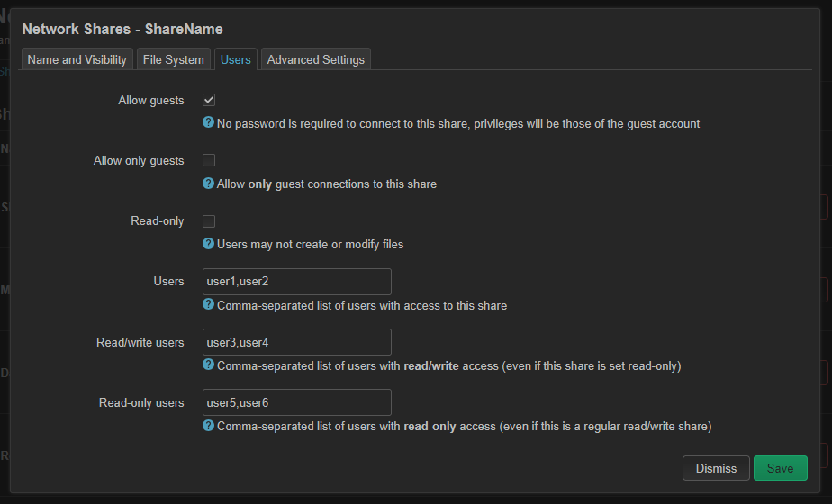Select the Users tab
Viewport: 832px width, 504px height.
[236, 59]
